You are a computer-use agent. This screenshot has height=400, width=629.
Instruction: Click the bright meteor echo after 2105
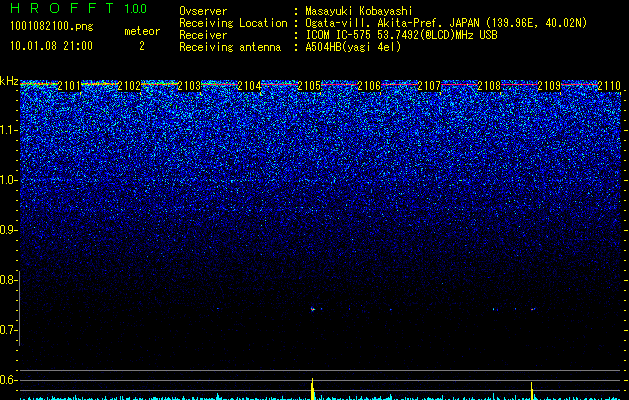[312, 309]
